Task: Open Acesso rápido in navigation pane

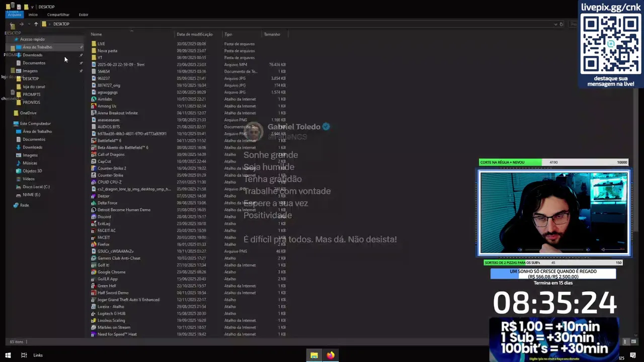Action: tap(32, 39)
